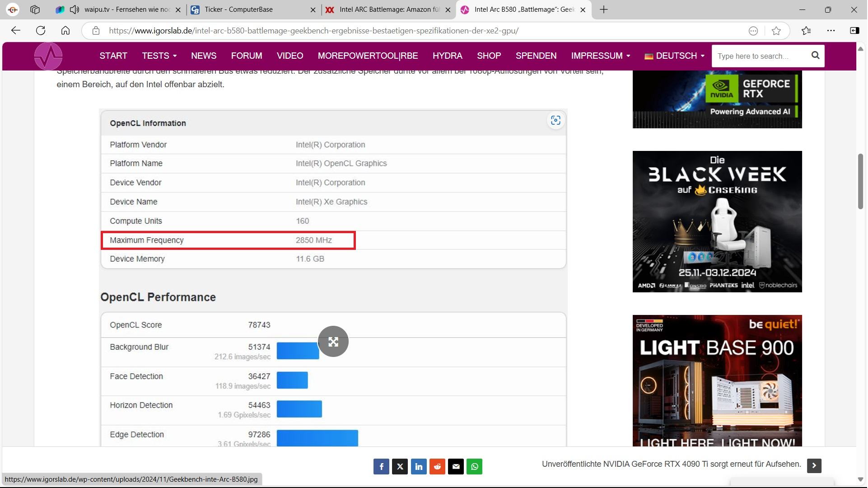The image size is (868, 488).
Task: Add page to favorites star
Action: 776,31
